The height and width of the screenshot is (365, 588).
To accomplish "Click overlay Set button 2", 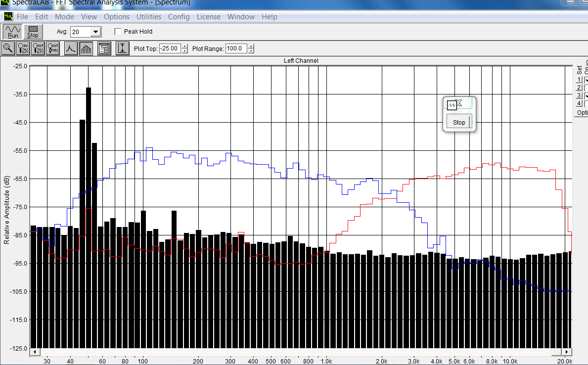I will pos(579,88).
